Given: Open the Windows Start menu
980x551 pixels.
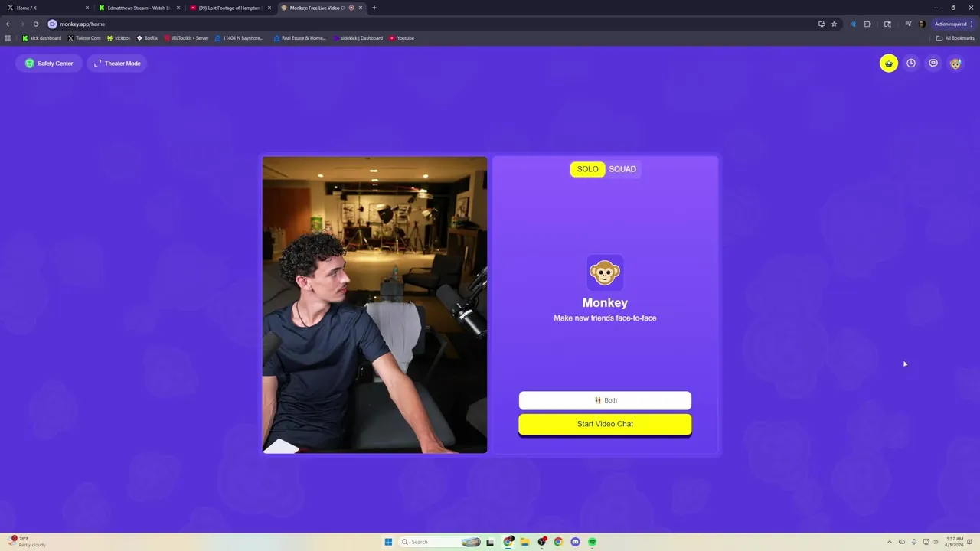Looking at the screenshot, I should tap(388, 542).
